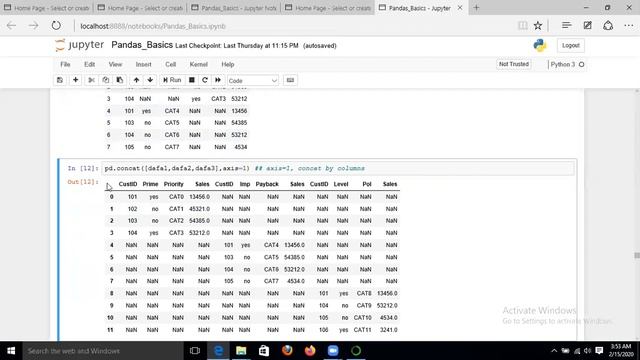Click the Search the web and Windows box

point(103,351)
